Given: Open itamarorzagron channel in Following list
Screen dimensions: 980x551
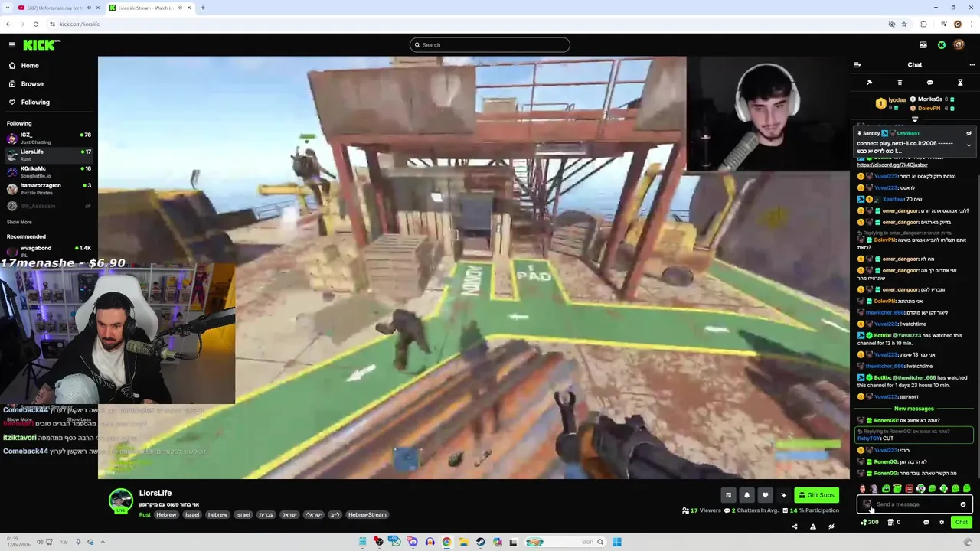Looking at the screenshot, I should (48, 188).
